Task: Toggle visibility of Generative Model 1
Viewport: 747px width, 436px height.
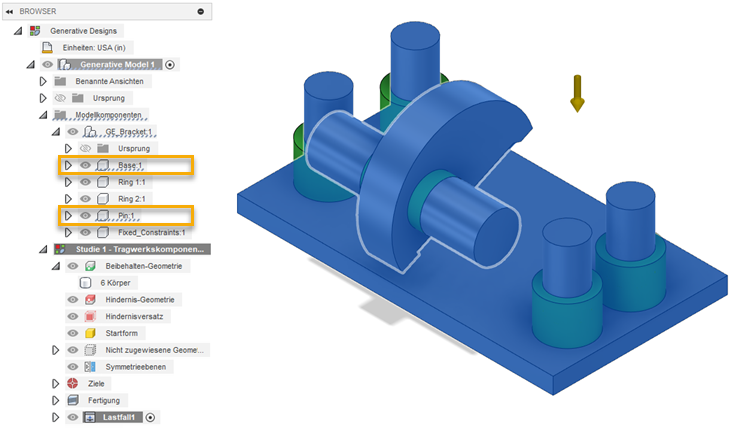Action: coord(48,64)
